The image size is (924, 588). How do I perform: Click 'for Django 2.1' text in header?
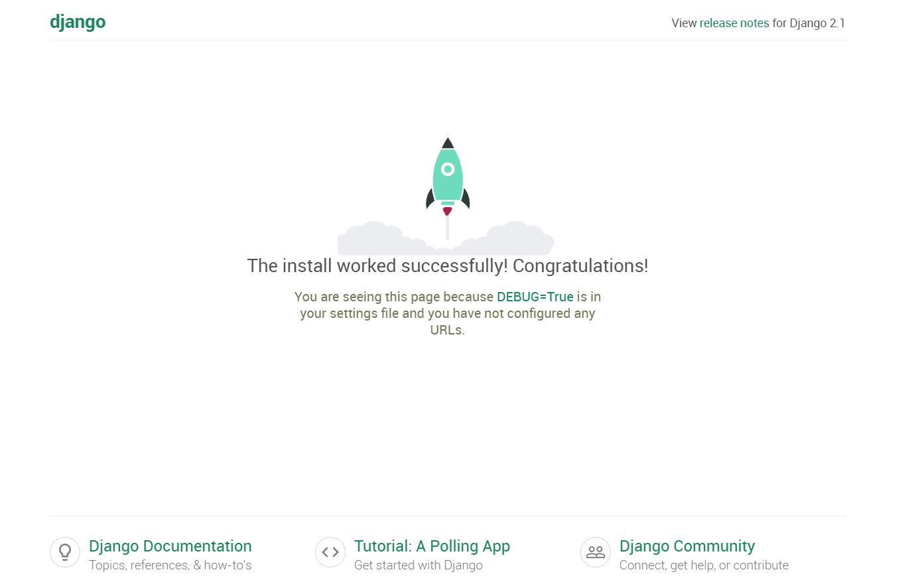(x=809, y=23)
